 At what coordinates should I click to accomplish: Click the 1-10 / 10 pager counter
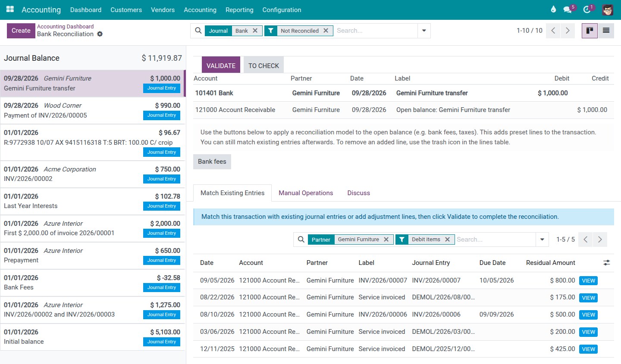(530, 31)
